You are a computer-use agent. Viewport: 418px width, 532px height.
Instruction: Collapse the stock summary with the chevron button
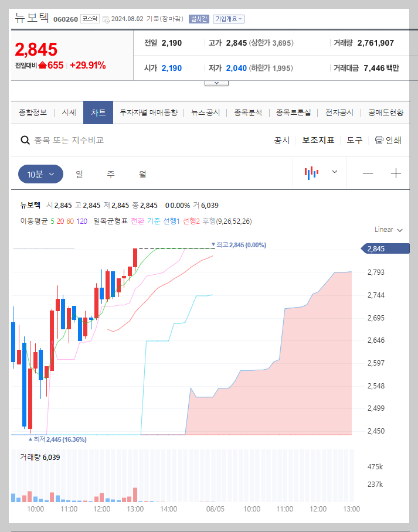[216, 83]
